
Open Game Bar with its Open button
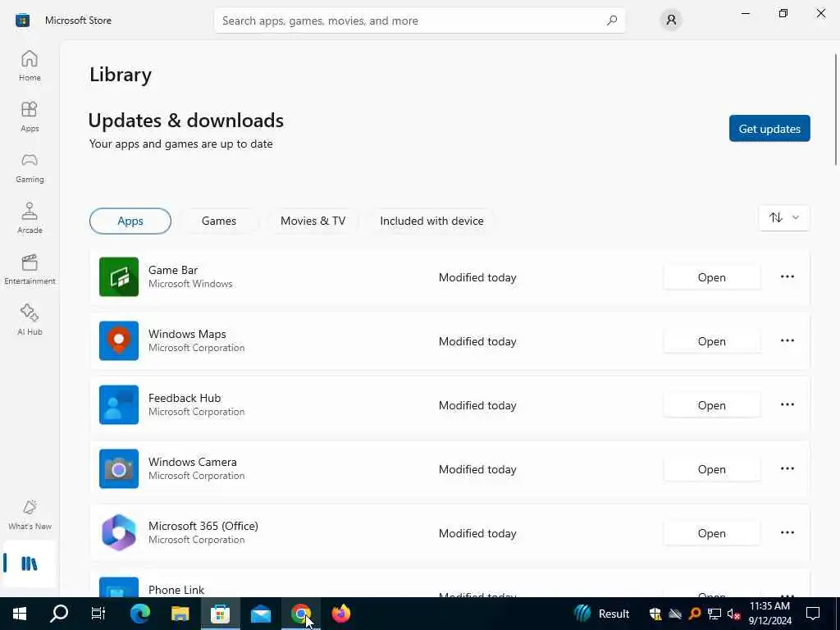click(711, 277)
